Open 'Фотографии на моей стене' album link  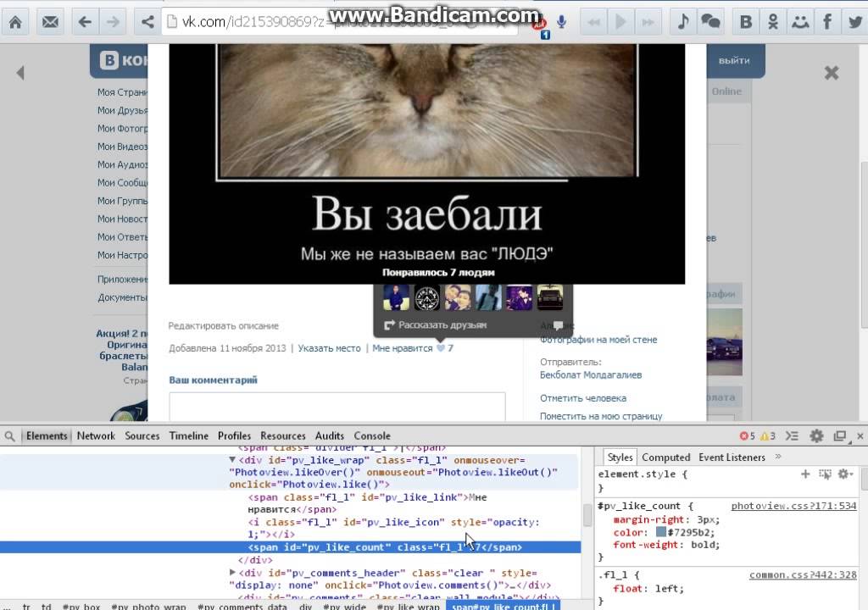click(x=598, y=340)
